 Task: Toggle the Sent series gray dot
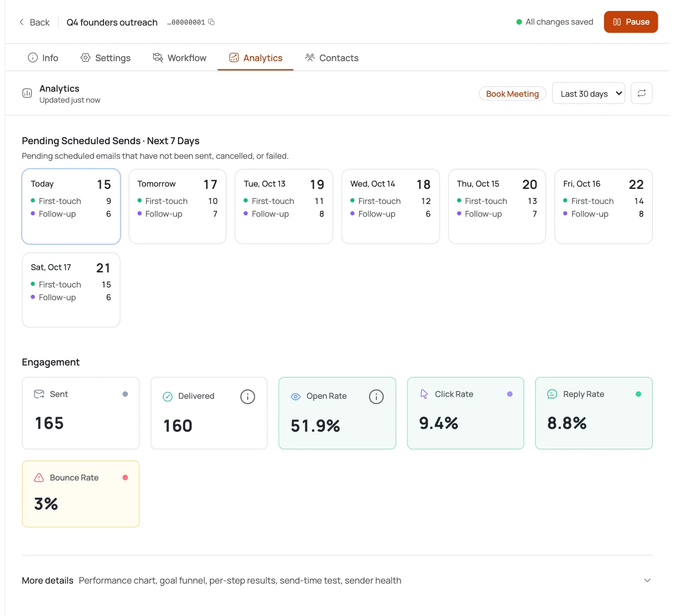coord(125,394)
